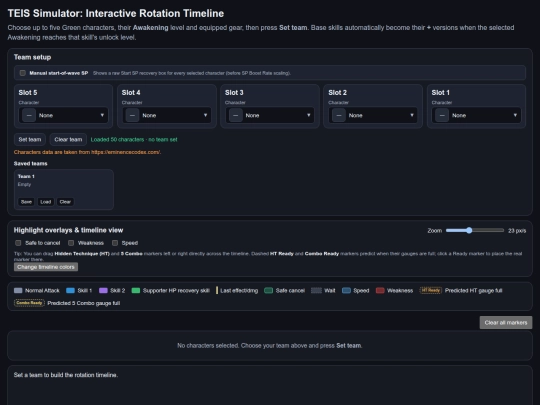Click the Combo Ready legend badge
The image size is (540, 405).
pyautogui.click(x=29, y=303)
